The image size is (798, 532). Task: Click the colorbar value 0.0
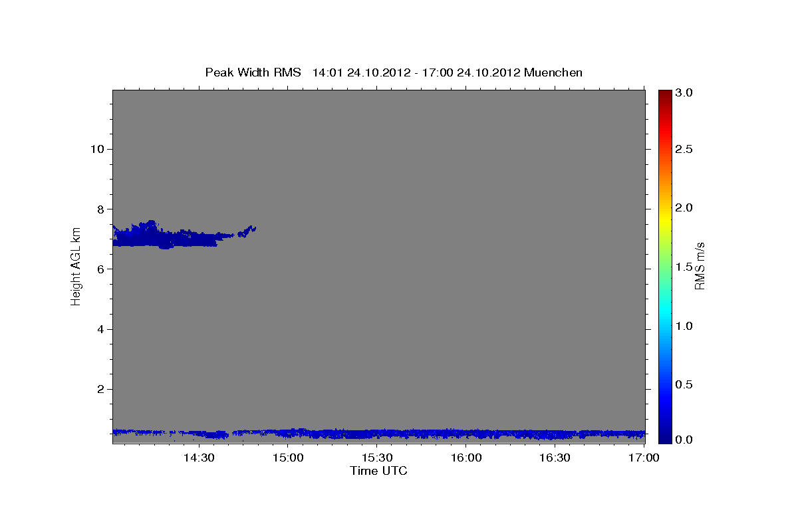(x=686, y=440)
